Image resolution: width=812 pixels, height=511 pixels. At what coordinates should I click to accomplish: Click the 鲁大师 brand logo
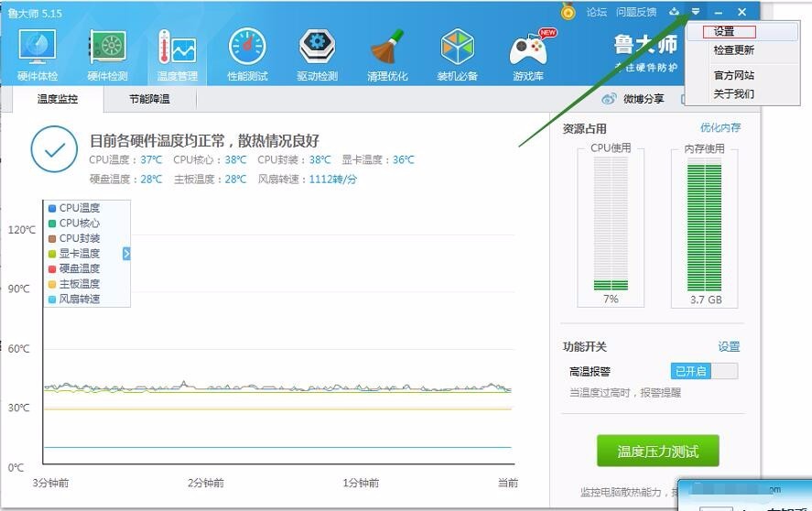(645, 45)
